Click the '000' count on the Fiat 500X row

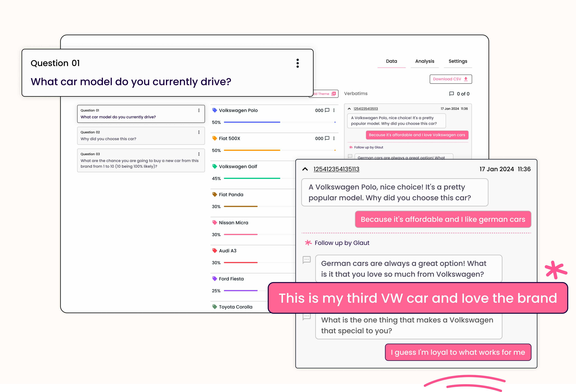click(319, 138)
